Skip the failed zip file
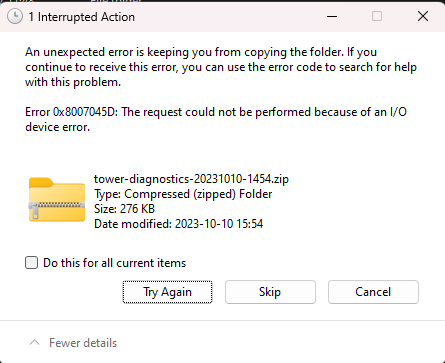Viewport: 445px width, 363px height. [x=270, y=292]
